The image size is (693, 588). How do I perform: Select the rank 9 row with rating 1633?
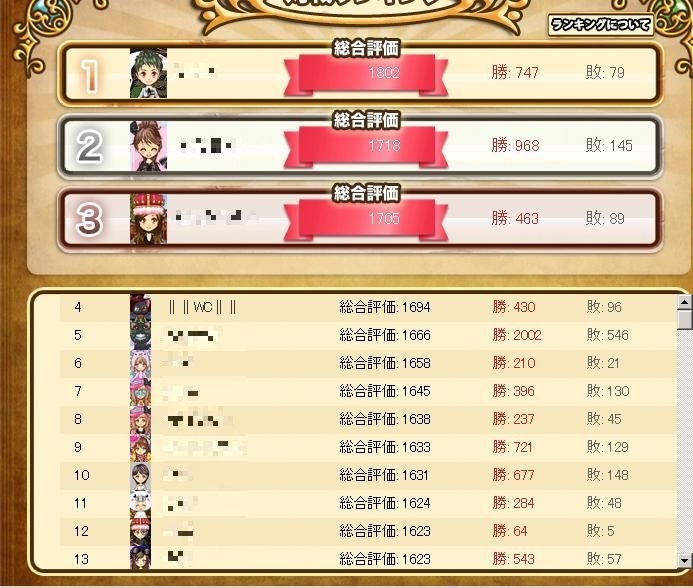coord(368,447)
